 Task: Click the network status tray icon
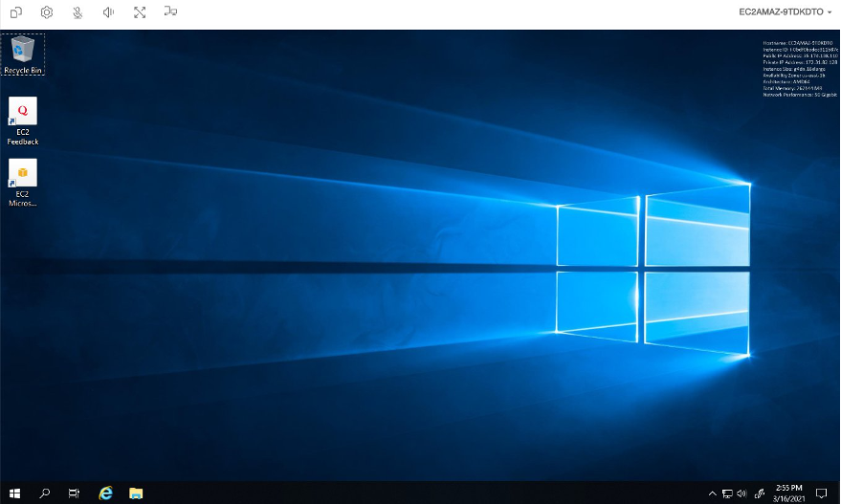(727, 493)
